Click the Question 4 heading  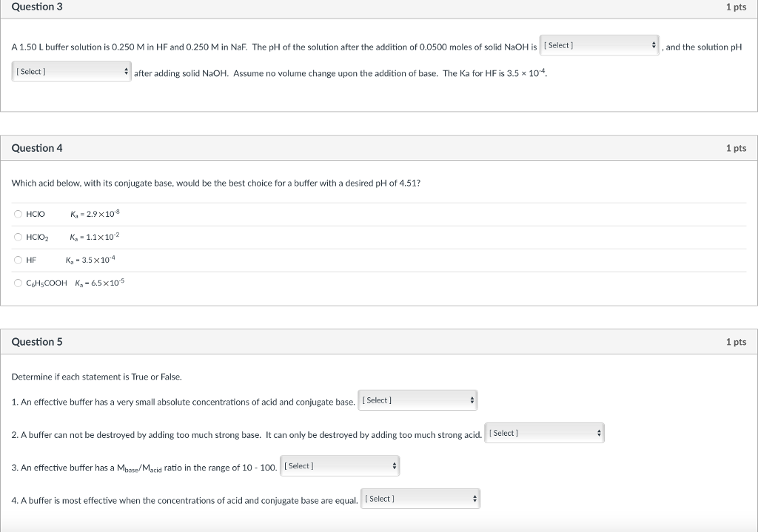coord(37,148)
